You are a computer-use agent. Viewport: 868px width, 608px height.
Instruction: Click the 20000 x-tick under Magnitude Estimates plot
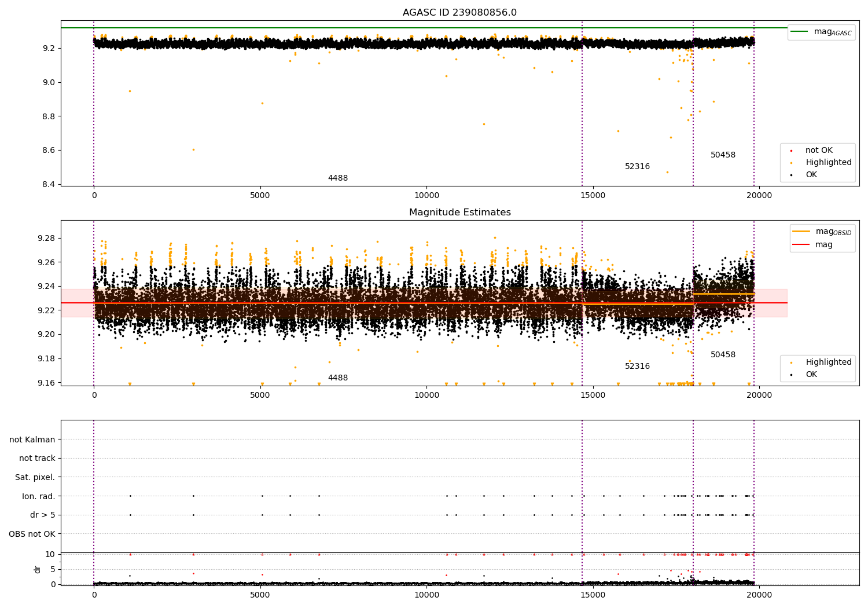(x=759, y=395)
